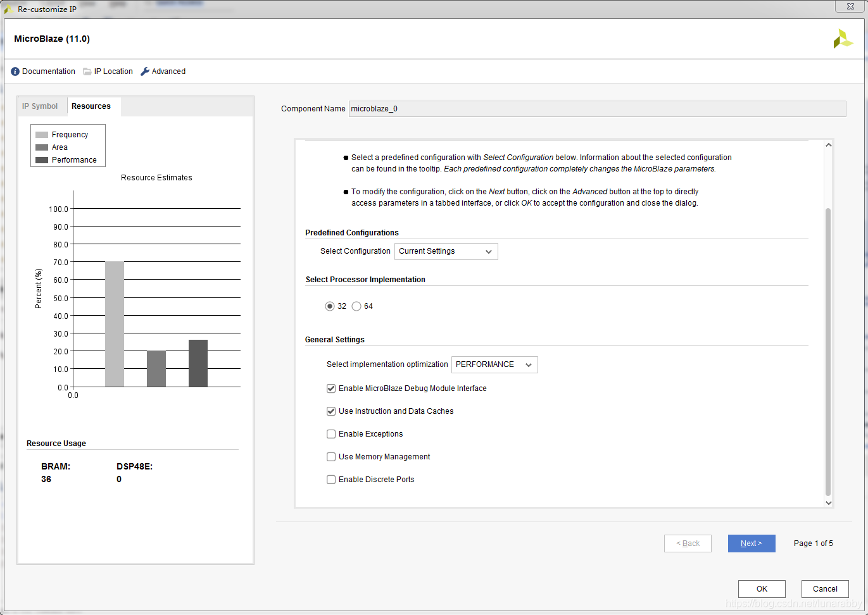Click the scroll down arrow in settings panel
The width and height of the screenshot is (868, 615).
tap(828, 503)
